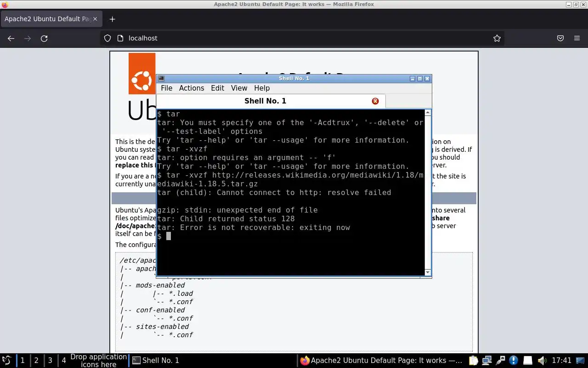The image size is (588, 368).
Task: Click show desktop icon at taskbar end
Action: click(581, 361)
